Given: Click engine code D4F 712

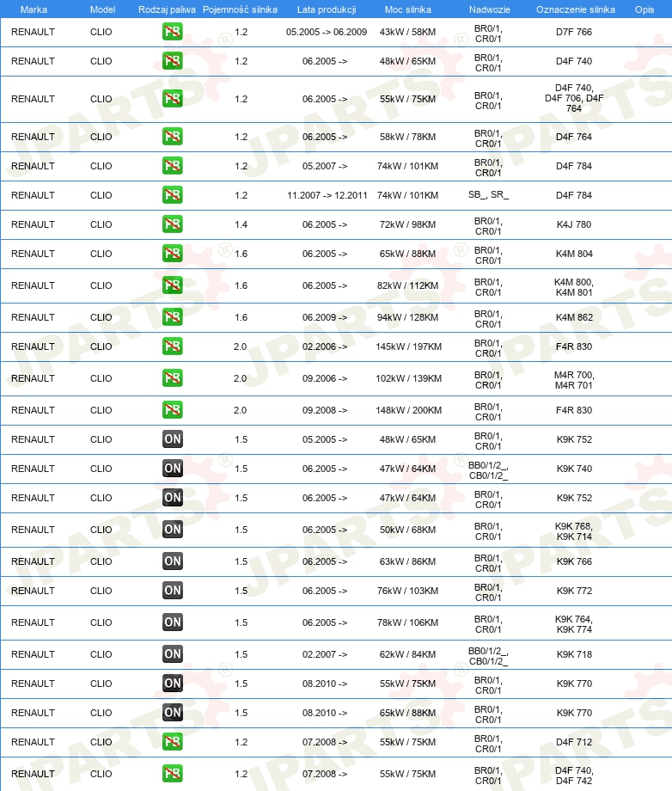Looking at the screenshot, I should click(574, 742).
